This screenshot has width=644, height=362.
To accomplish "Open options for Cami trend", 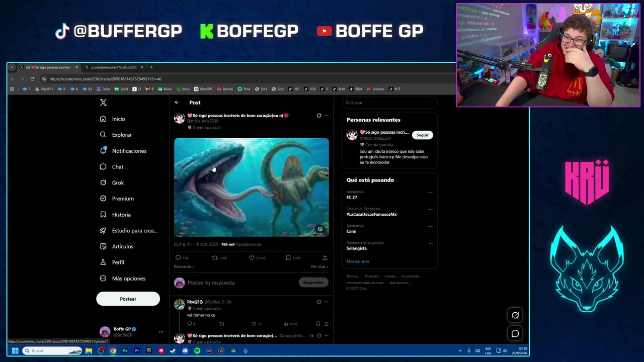I will tap(430, 227).
